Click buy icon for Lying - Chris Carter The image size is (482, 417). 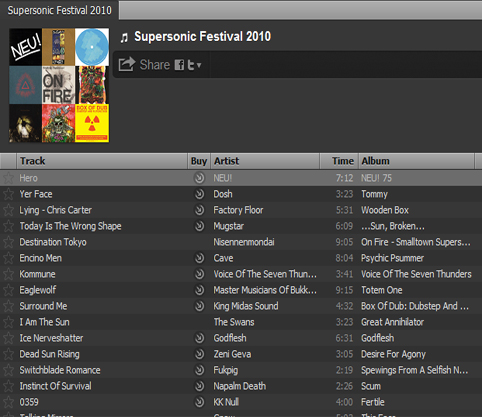(x=199, y=210)
